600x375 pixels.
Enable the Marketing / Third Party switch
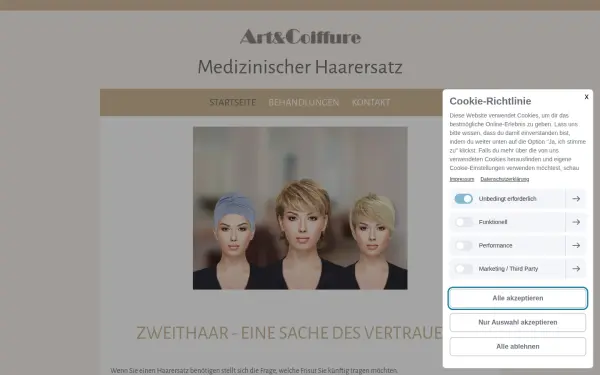(x=463, y=269)
